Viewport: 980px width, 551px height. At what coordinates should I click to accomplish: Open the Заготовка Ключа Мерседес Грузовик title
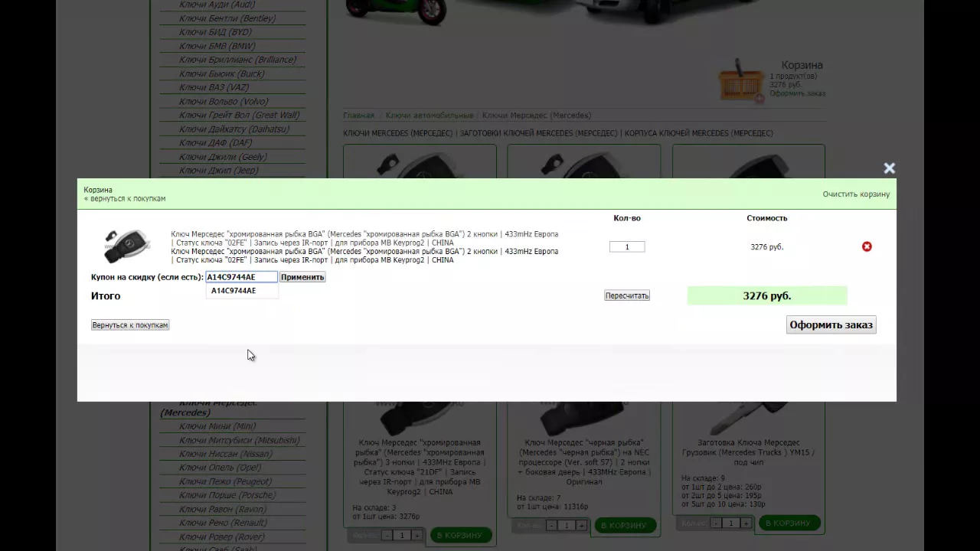pyautogui.click(x=749, y=452)
